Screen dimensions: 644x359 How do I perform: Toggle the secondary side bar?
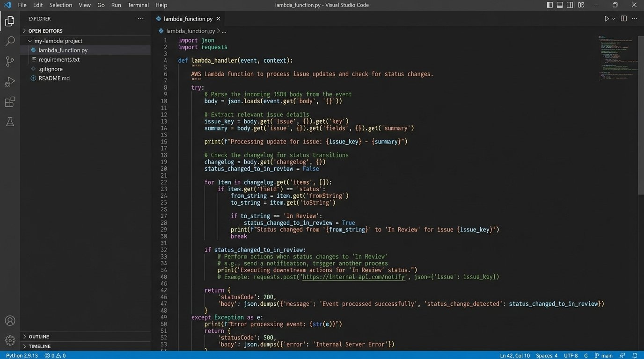[x=569, y=5]
